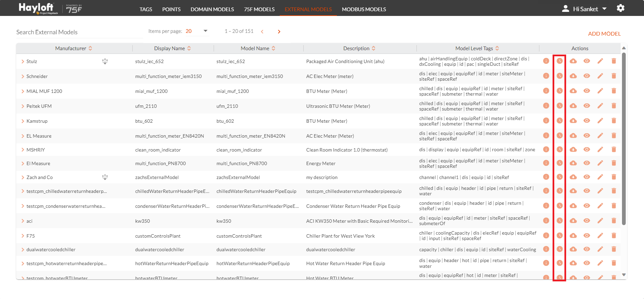The width and height of the screenshot is (644, 299).
Task: Download the customControlsPlant model
Action: (573, 236)
